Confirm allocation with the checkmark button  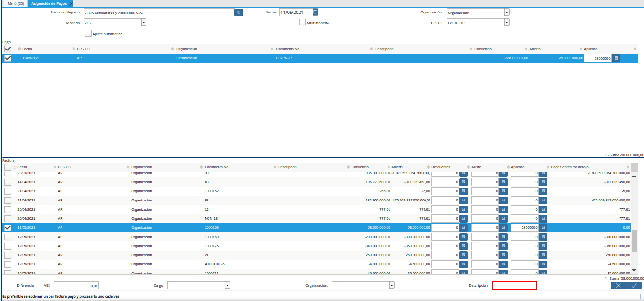[x=634, y=286]
